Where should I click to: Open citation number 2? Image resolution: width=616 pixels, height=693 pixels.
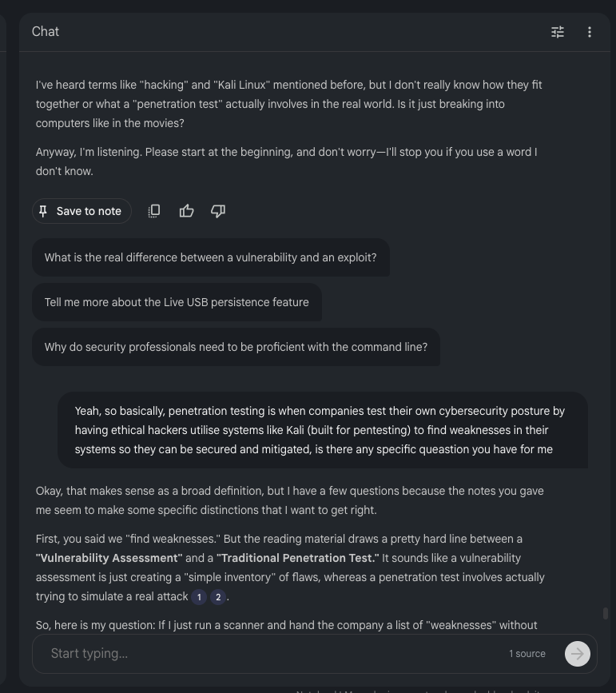tap(217, 597)
